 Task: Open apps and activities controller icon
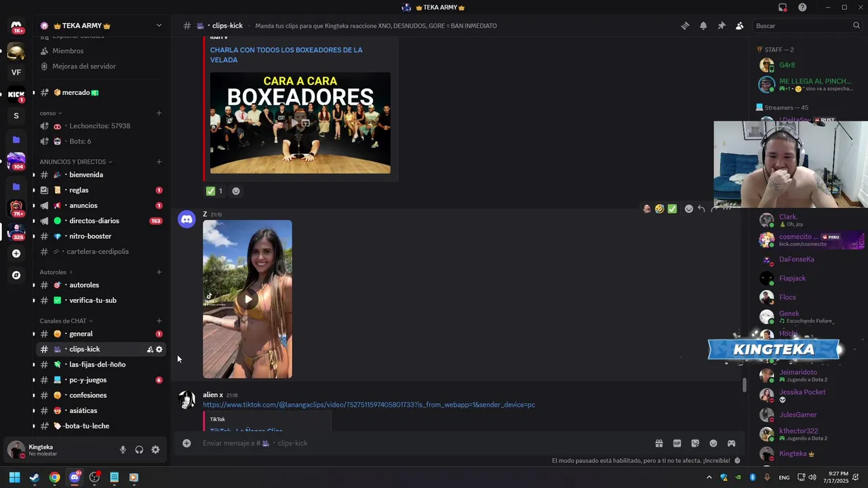point(732,443)
